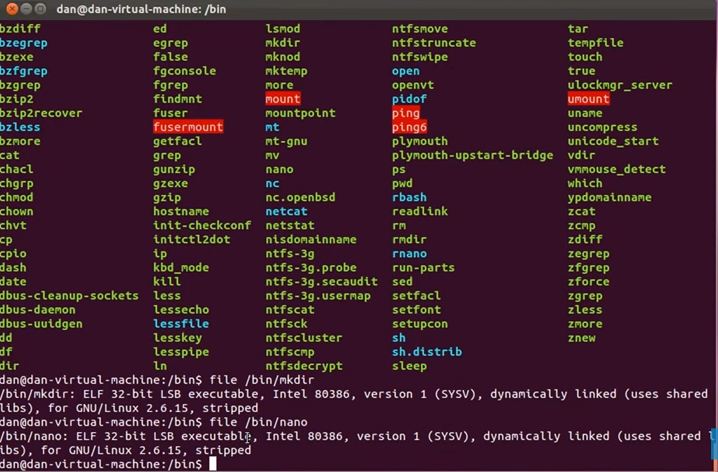Click 'nano' in the file listing
Screen dimensions: 718x472
point(279,169)
